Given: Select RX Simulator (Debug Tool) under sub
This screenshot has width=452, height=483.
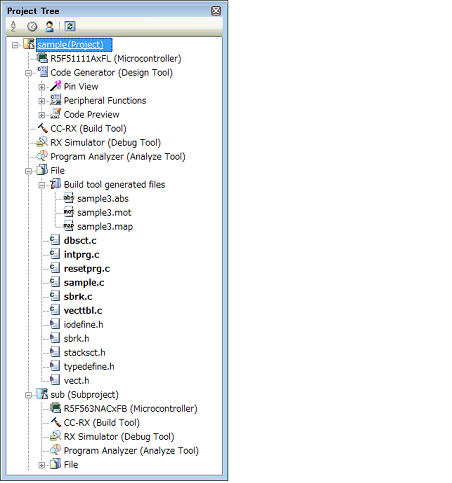Looking at the screenshot, I should 119,437.
